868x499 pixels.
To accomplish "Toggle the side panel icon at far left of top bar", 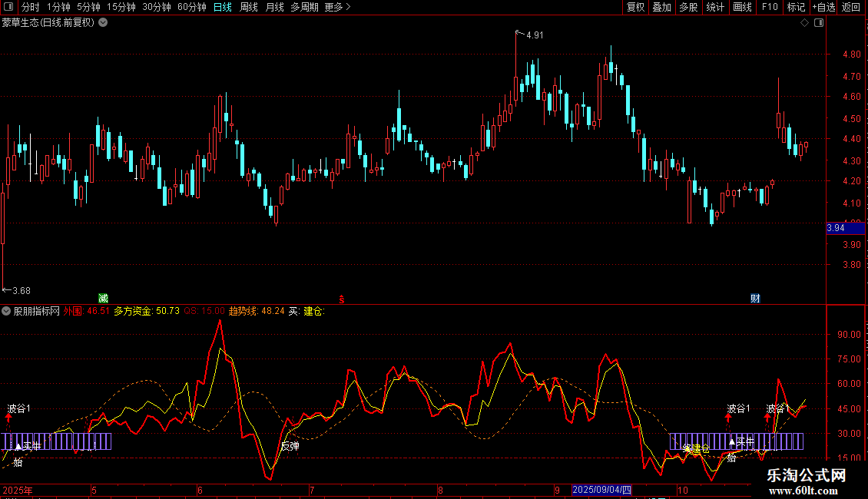I will coord(8,7).
